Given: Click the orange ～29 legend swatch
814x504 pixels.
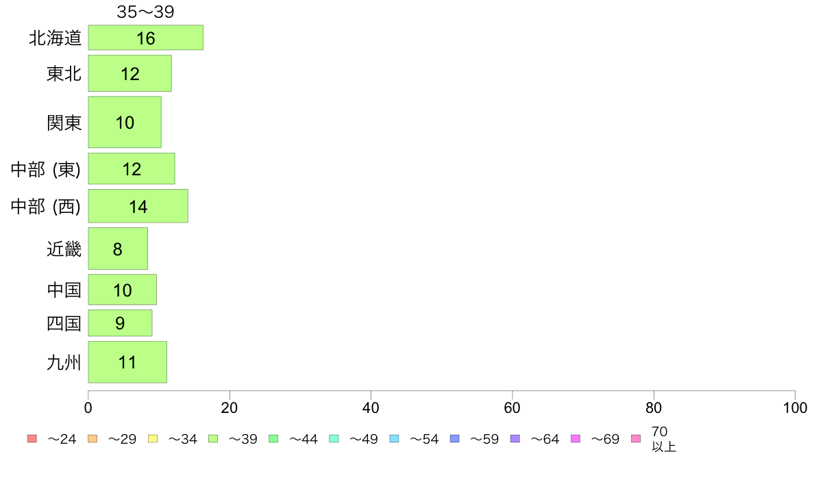Looking at the screenshot, I should tap(92, 439).
